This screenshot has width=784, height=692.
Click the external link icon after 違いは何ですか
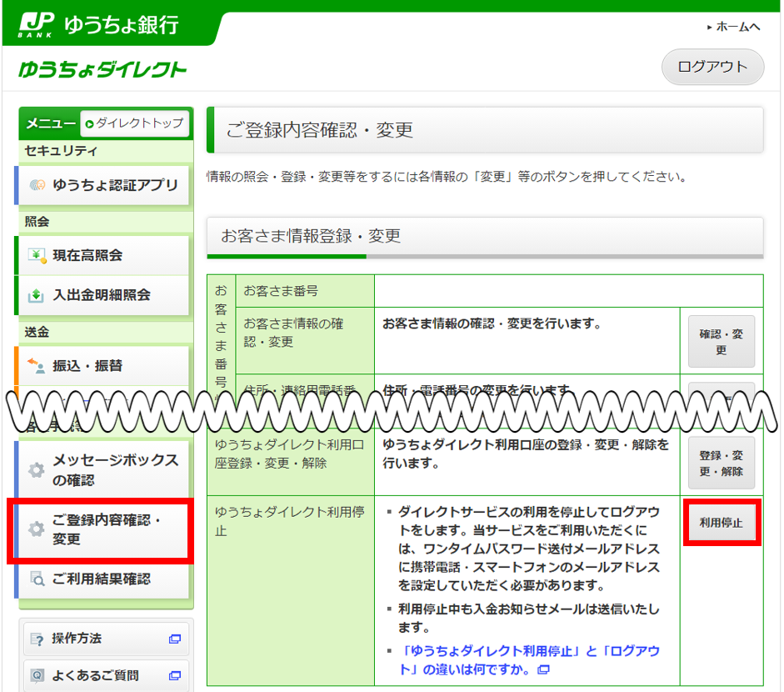tap(543, 669)
